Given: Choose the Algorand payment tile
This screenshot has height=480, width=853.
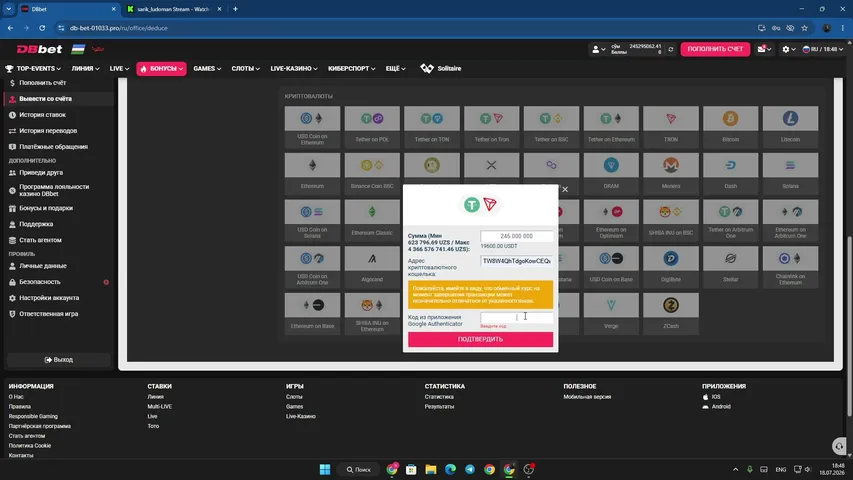Looking at the screenshot, I should (372, 267).
